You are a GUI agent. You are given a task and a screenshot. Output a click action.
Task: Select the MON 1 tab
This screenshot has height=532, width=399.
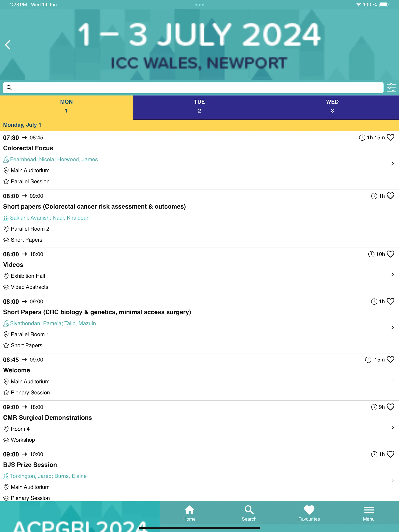(x=66, y=106)
